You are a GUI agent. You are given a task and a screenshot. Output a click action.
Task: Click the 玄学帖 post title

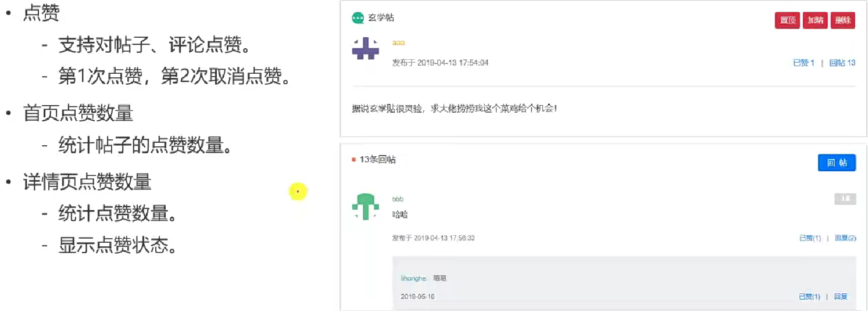(381, 17)
